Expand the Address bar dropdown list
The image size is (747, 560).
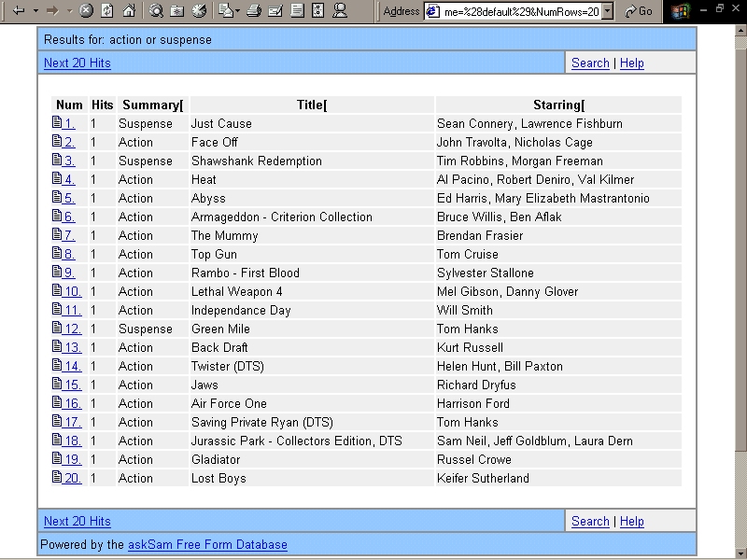[607, 11]
